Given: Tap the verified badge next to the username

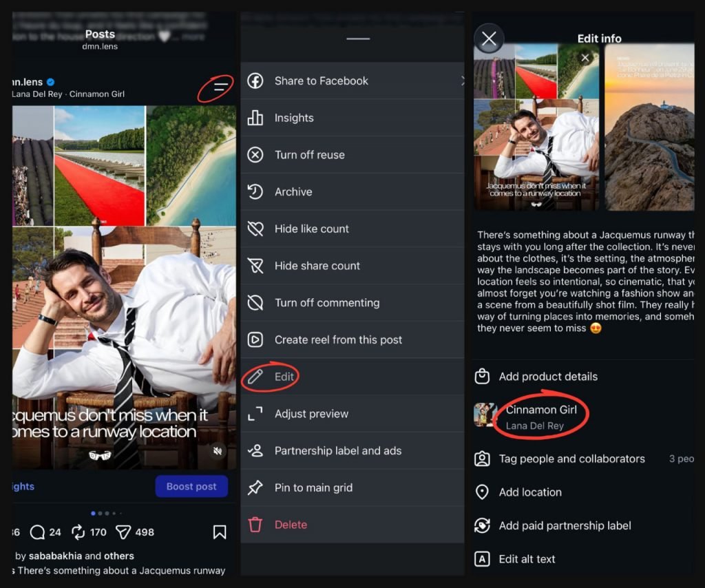Looking at the screenshot, I should pos(51,82).
